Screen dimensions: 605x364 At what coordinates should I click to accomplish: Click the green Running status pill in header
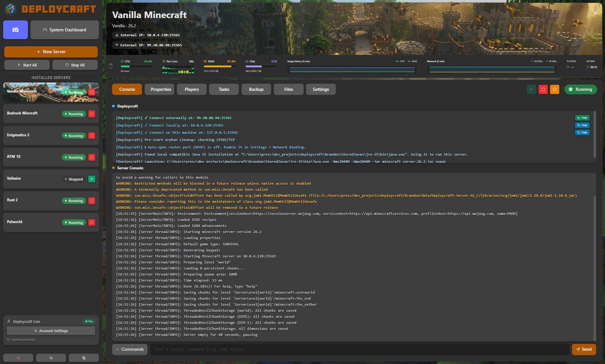(x=581, y=89)
